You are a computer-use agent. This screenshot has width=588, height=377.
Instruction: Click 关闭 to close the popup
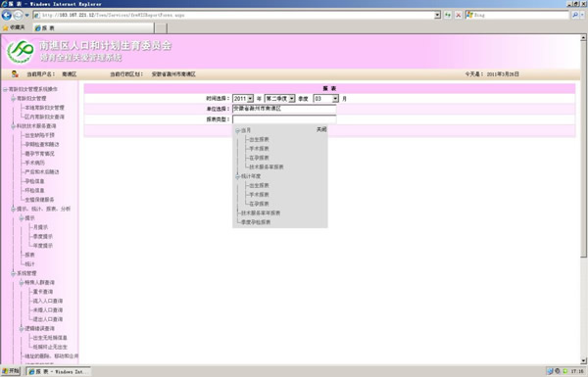pyautogui.click(x=321, y=129)
